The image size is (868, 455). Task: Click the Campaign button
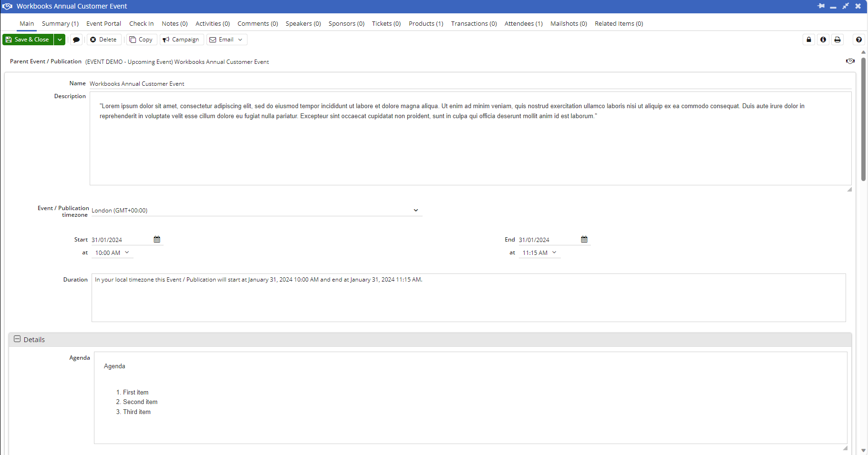pos(181,40)
